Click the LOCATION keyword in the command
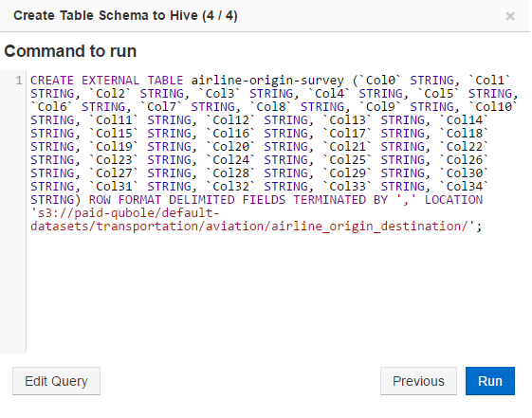 point(453,200)
